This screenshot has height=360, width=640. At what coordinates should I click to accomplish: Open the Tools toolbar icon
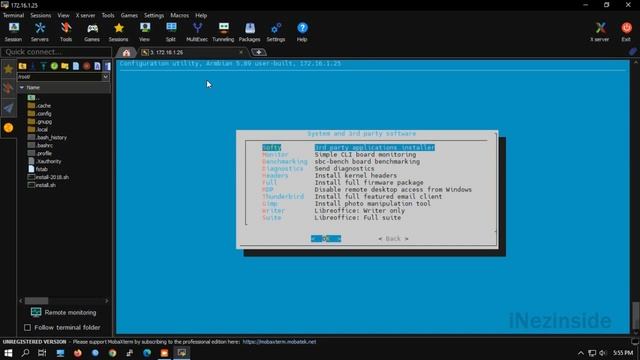[x=66, y=32]
